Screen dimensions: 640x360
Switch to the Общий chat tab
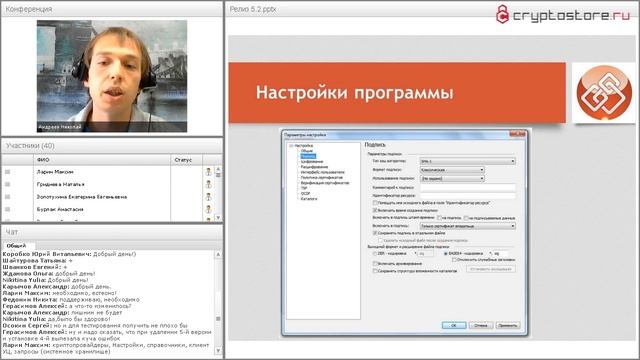[x=16, y=246]
